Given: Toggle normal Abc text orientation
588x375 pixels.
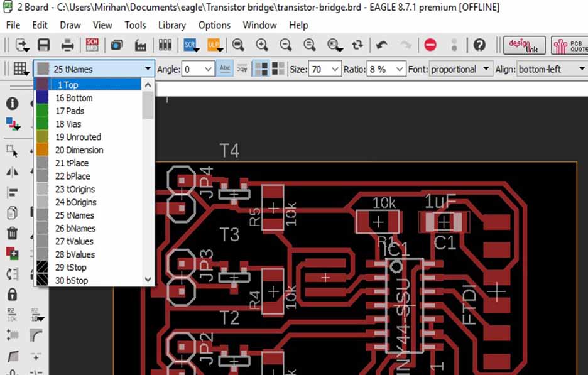Looking at the screenshot, I should coord(225,68).
